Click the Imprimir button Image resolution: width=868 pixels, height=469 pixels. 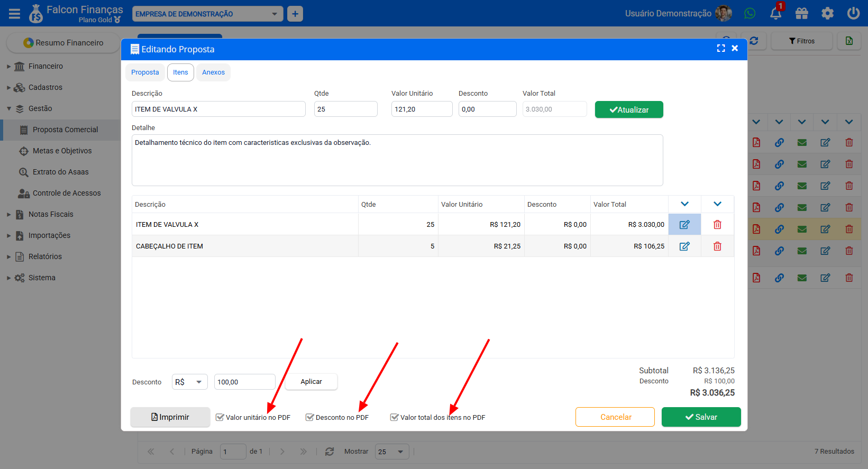[x=170, y=417]
